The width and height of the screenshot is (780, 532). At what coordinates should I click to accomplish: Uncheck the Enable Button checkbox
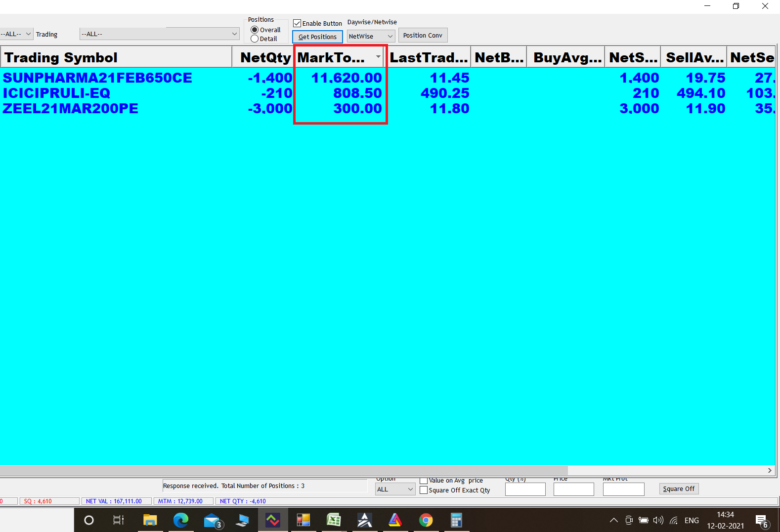(x=297, y=23)
